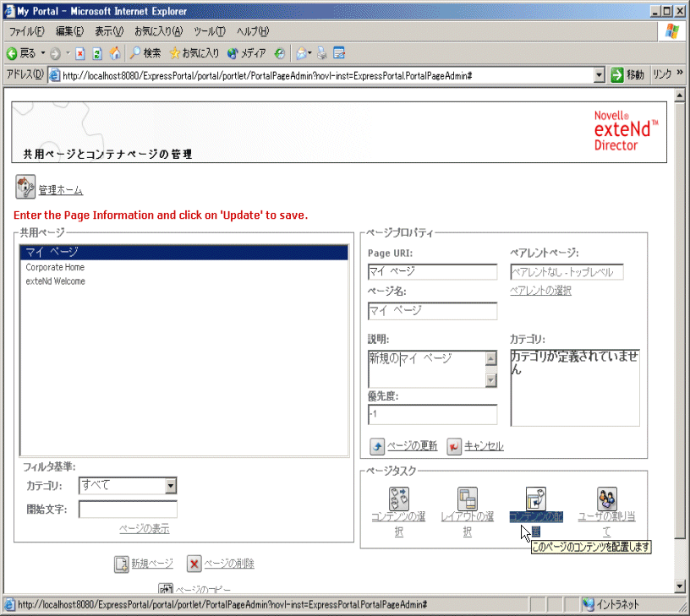Screen dimensions: 690x616
Task: Open the お気に入り(A) menu
Action: [158, 31]
